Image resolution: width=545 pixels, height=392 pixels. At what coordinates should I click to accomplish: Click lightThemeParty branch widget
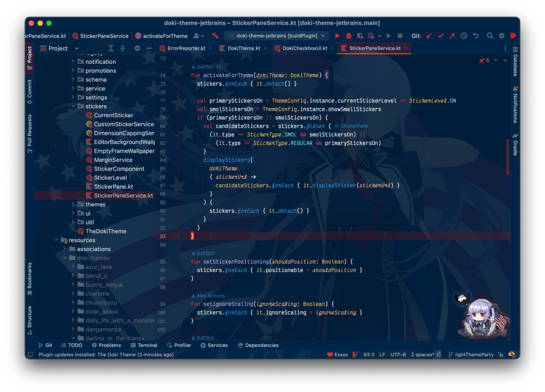click(x=471, y=354)
